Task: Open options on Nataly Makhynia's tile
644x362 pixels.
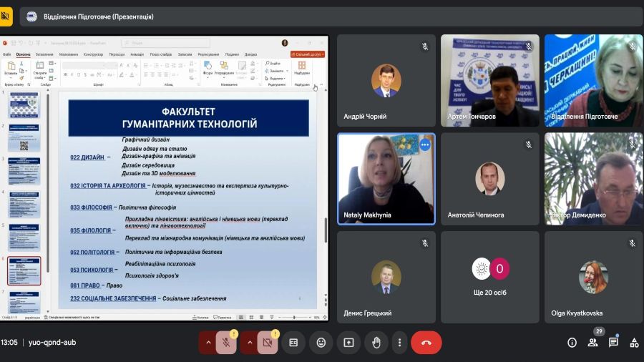Action: [x=424, y=145]
